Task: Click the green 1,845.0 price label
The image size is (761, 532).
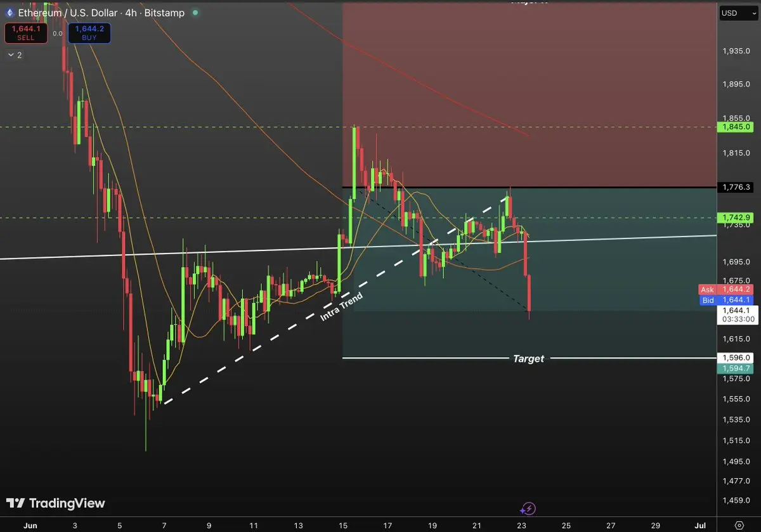Action: [734, 127]
